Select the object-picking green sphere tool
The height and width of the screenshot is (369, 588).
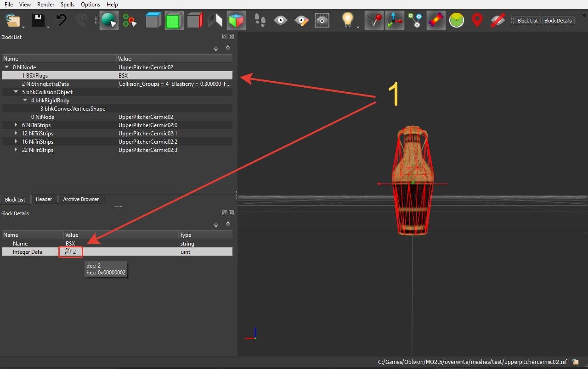coord(109,21)
